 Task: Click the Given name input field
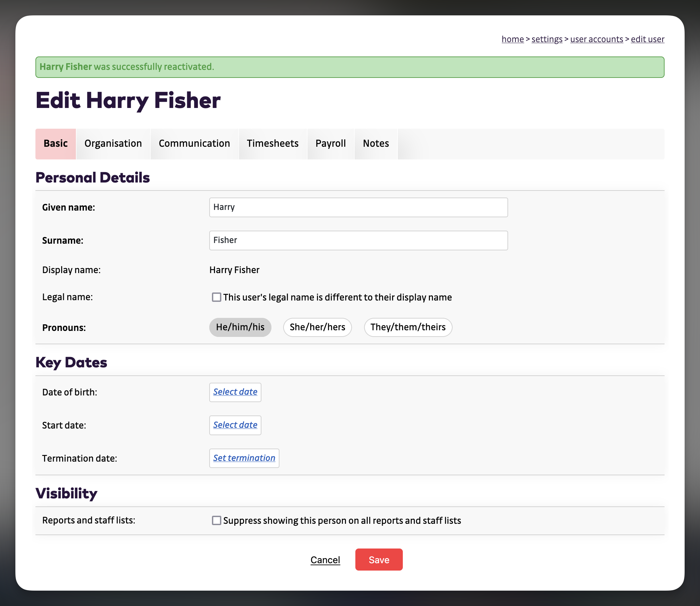point(358,207)
